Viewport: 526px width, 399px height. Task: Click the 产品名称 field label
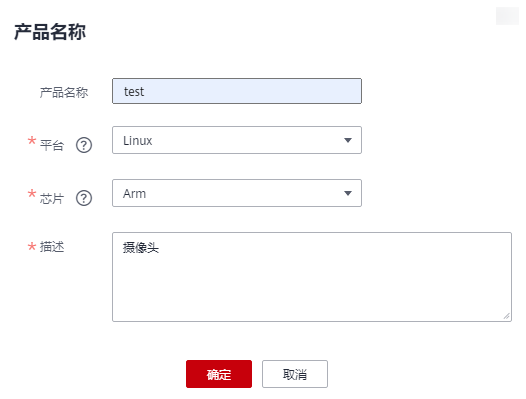64,92
